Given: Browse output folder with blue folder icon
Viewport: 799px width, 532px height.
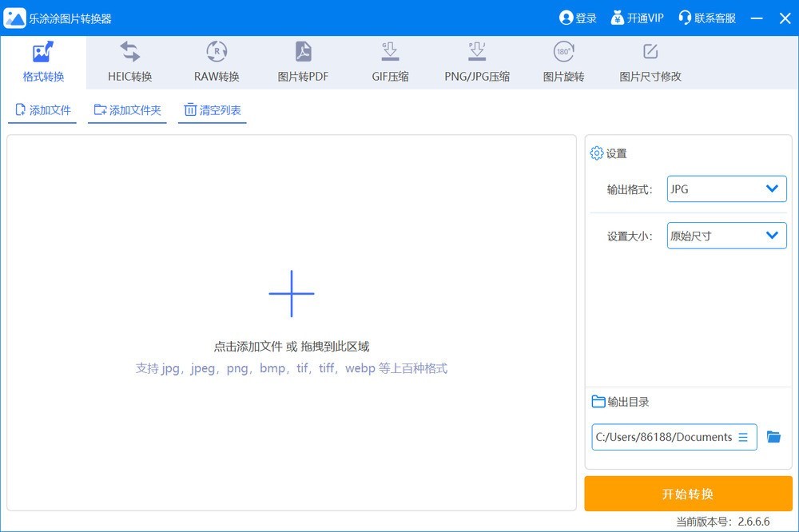Looking at the screenshot, I should [x=773, y=437].
